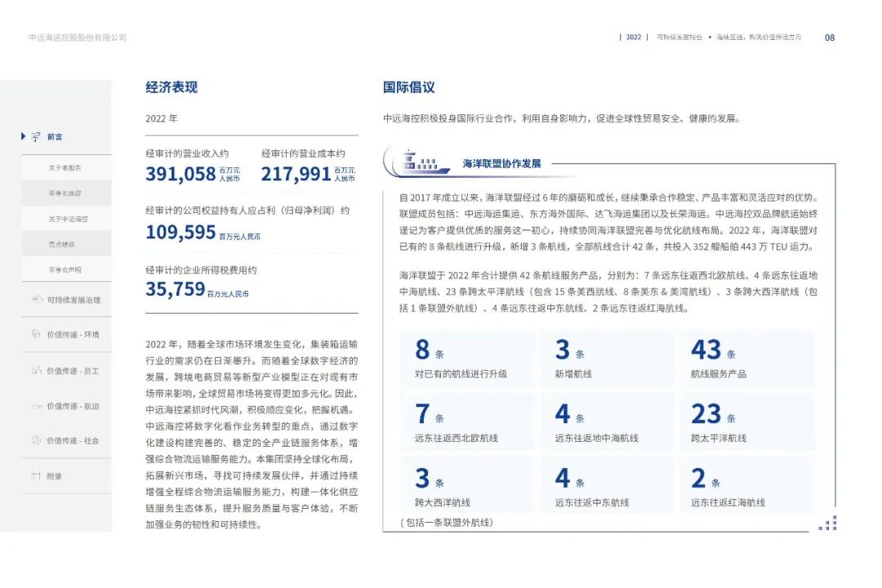
Task: Click the note (包括一条联盟外航线)
Action: [447, 523]
